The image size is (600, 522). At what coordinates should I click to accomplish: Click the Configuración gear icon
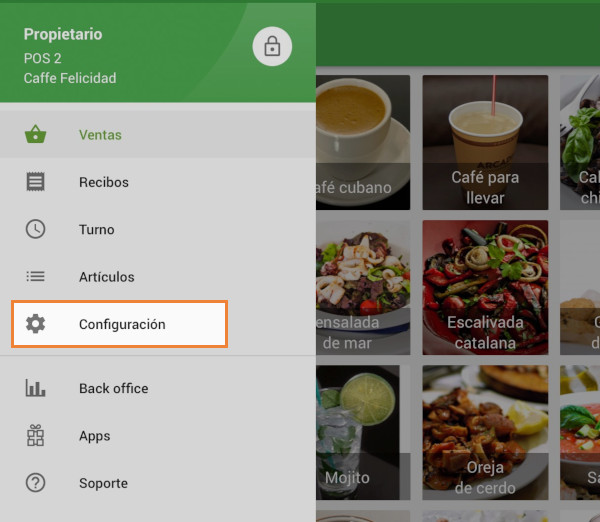point(36,324)
